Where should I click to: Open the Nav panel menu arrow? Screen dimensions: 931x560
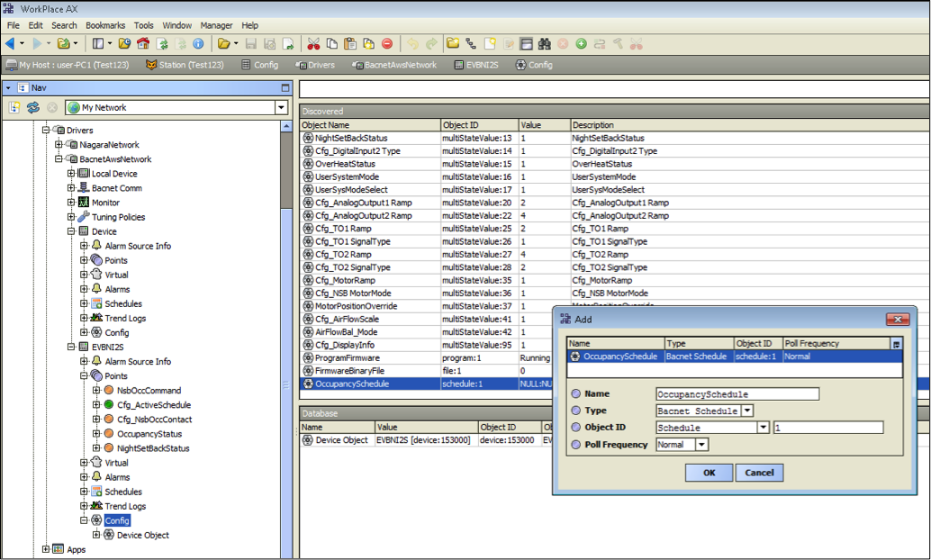(8, 88)
